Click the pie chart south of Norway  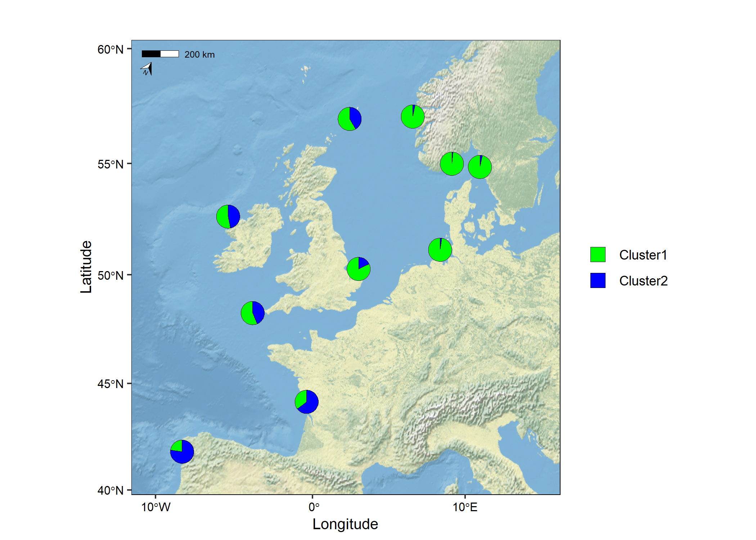(x=451, y=163)
